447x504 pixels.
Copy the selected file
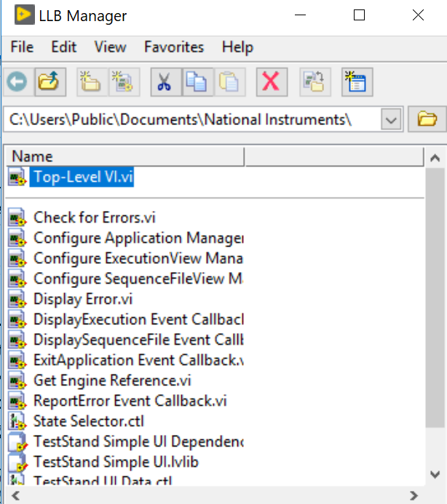point(197,82)
